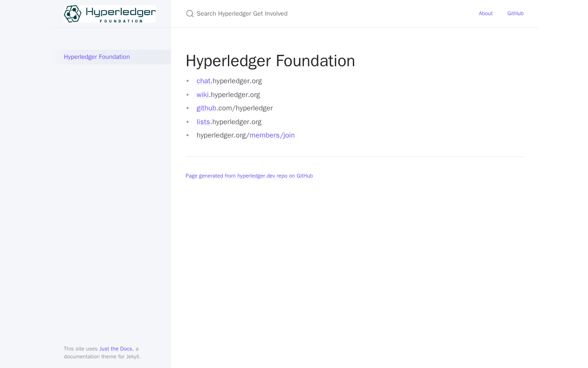Click the Hyperledger Foundation page heading

point(270,61)
